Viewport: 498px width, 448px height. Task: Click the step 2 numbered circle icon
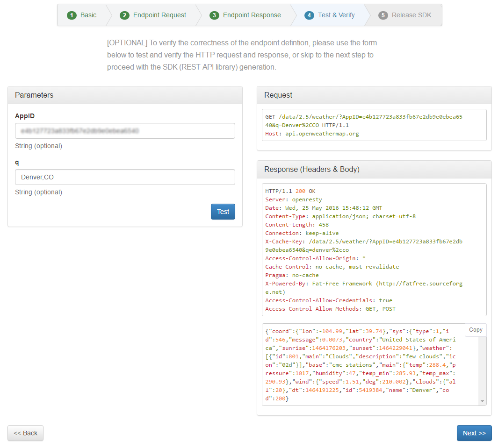(124, 15)
